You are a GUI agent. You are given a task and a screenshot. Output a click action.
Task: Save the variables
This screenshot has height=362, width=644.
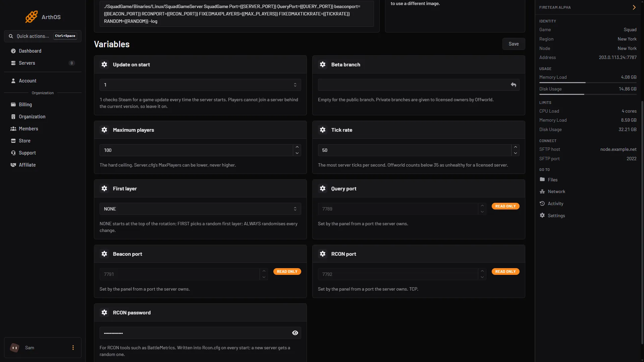[x=514, y=44]
